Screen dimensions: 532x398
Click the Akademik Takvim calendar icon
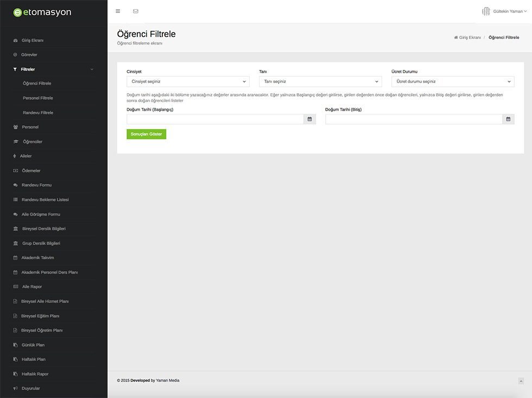click(x=15, y=258)
